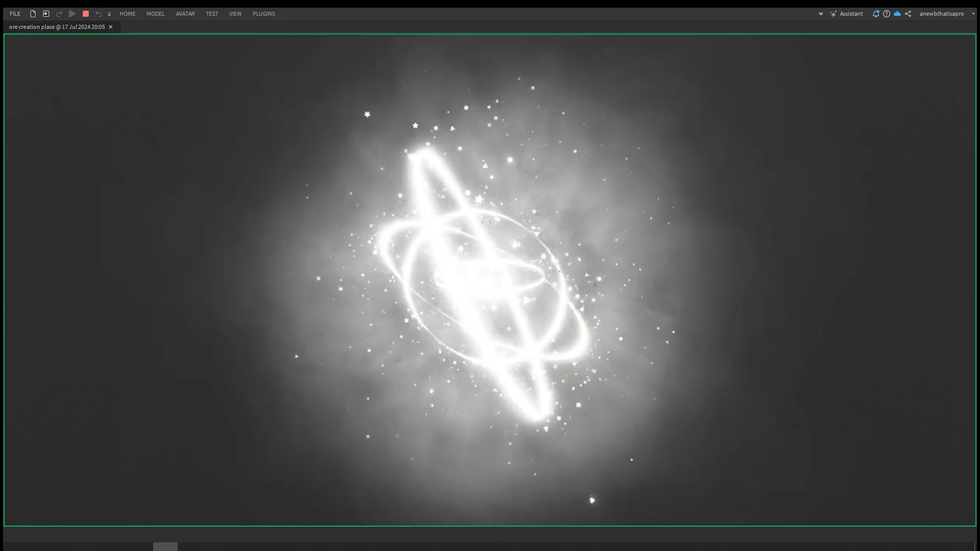Open the FILE menu

[15, 14]
